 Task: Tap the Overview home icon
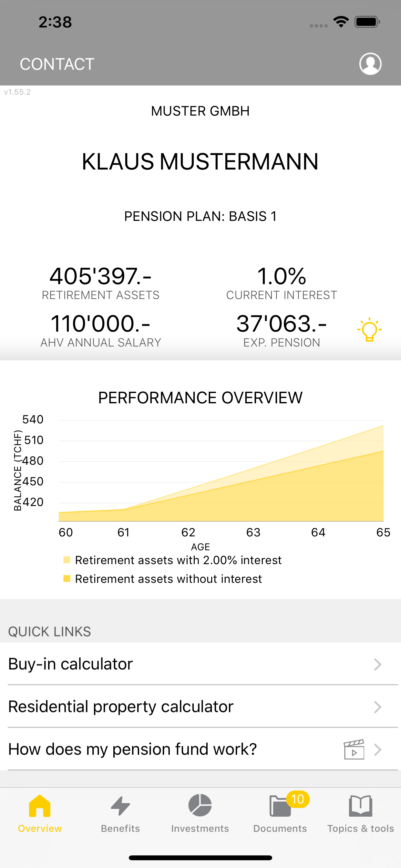tap(40, 806)
